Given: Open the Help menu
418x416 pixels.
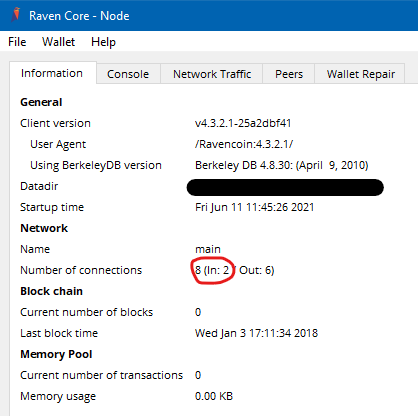Looking at the screenshot, I should click(x=103, y=42).
